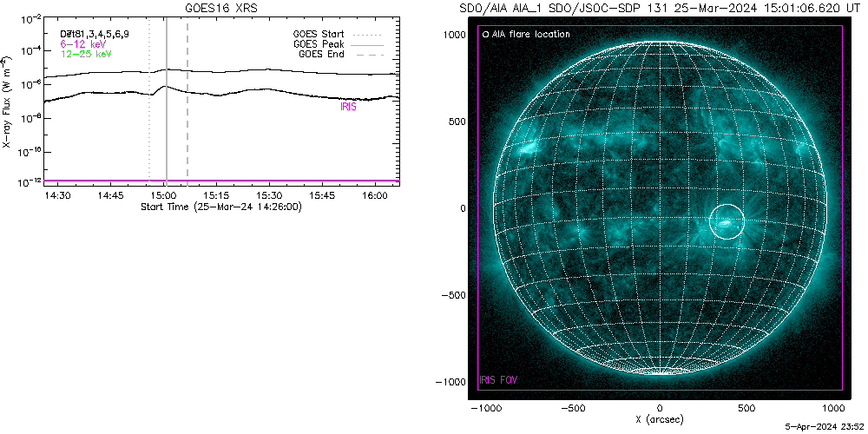Click the 14:45 time axis tick label

[x=111, y=196]
